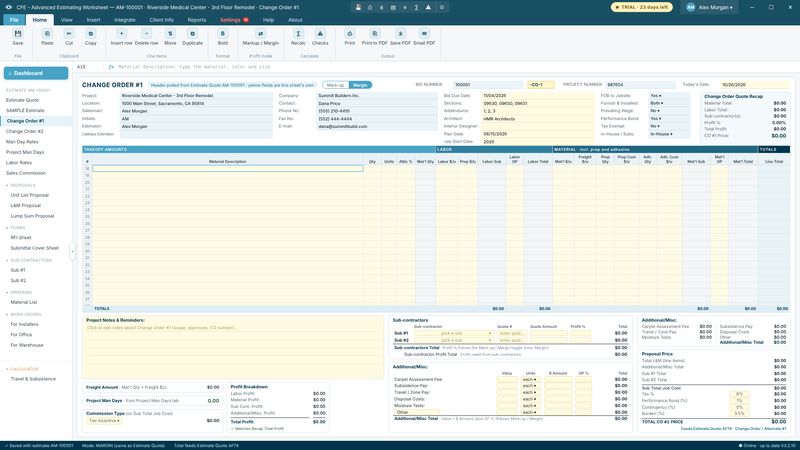Click the title bar warning triangle icon
800x450 pixels.
tap(428, 8)
